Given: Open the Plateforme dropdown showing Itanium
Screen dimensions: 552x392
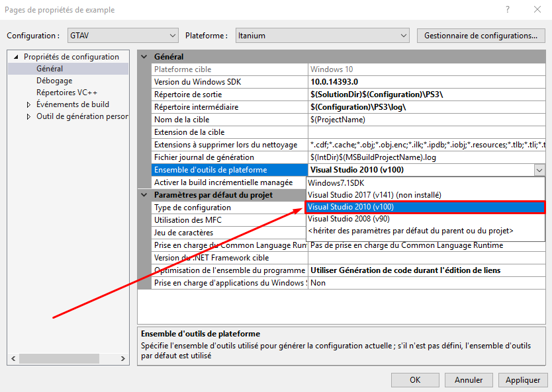Looking at the screenshot, I should pyautogui.click(x=322, y=36).
